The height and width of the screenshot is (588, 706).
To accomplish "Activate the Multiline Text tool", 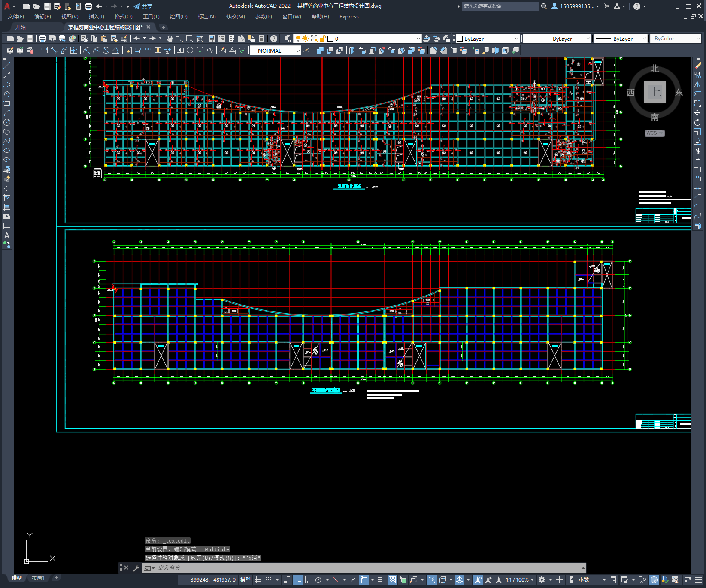I will (x=7, y=235).
